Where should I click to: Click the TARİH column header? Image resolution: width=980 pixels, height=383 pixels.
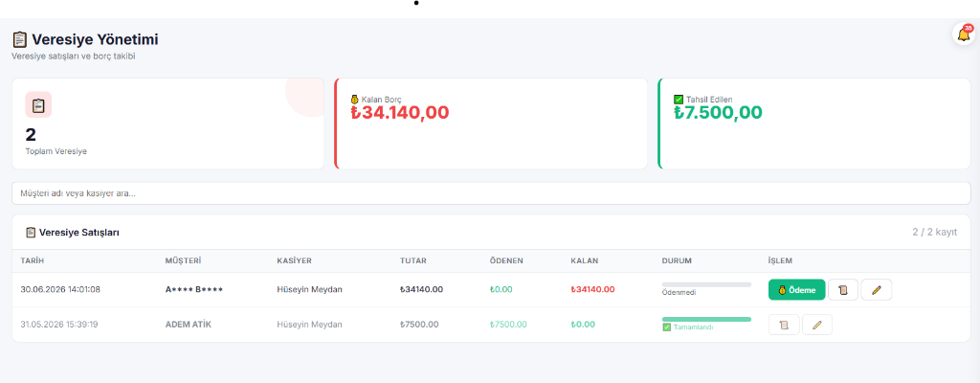[33, 260]
